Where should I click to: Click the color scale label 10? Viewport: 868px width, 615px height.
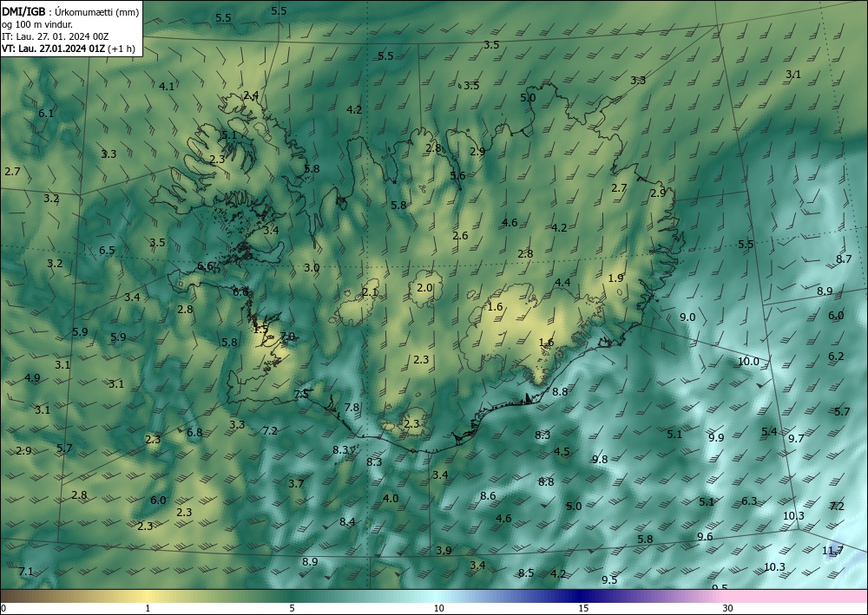point(438,609)
